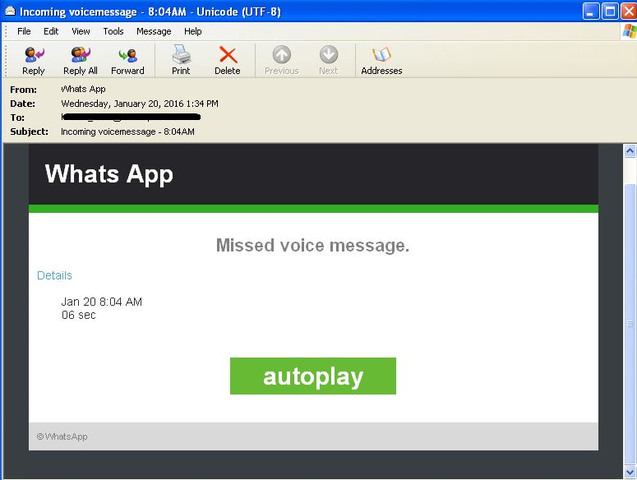
Task: Open Addresses book icon
Action: (381, 54)
